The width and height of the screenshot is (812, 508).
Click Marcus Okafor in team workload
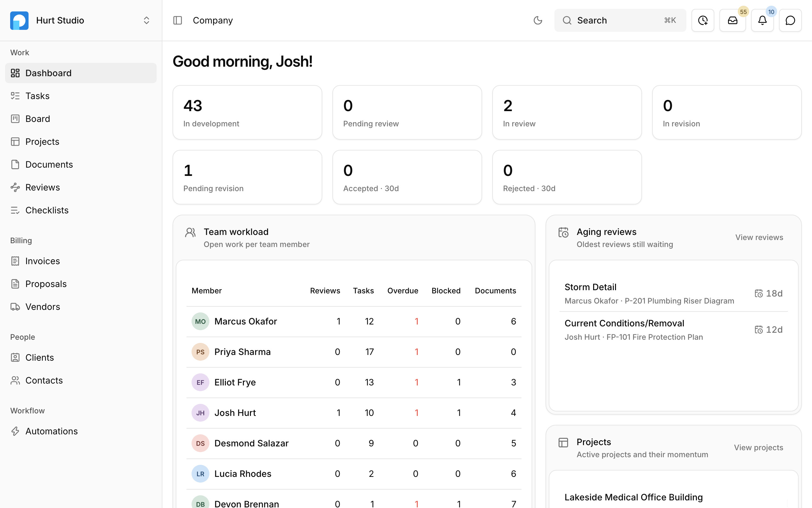(x=246, y=322)
